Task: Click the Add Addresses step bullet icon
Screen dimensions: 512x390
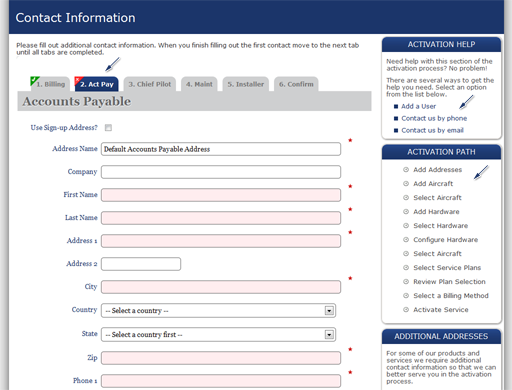Action: (406, 170)
